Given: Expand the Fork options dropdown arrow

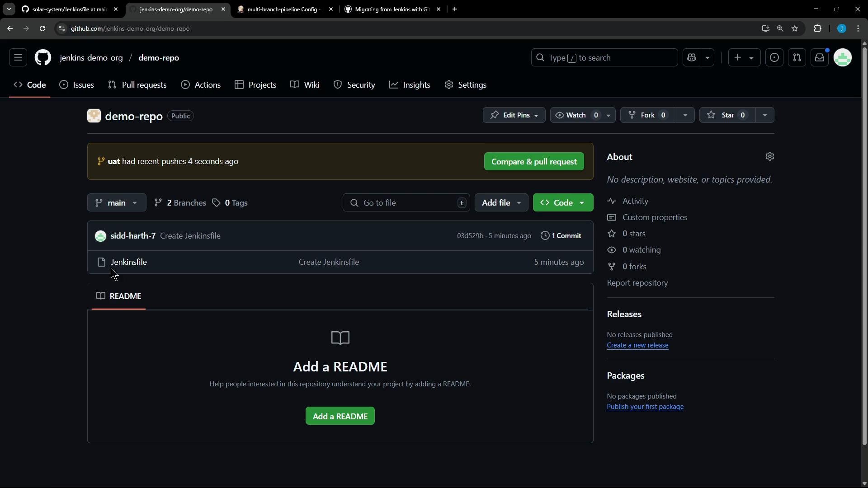Looking at the screenshot, I should coord(685,115).
